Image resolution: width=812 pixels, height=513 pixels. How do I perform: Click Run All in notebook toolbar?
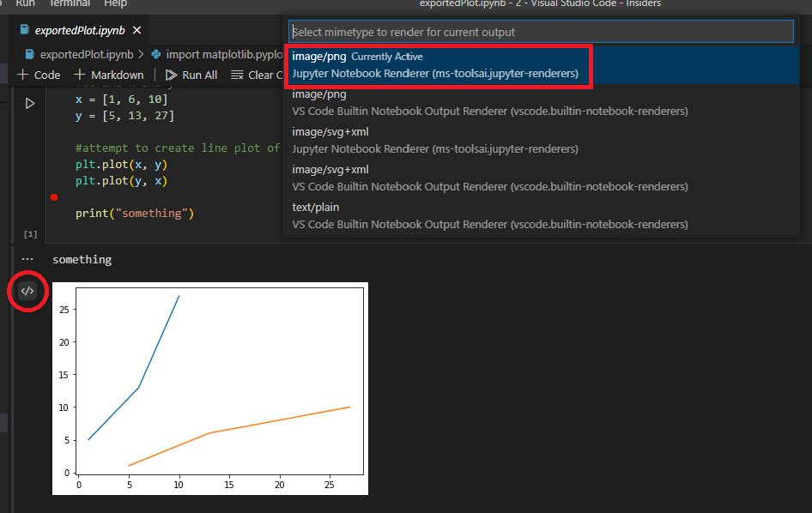tap(191, 75)
